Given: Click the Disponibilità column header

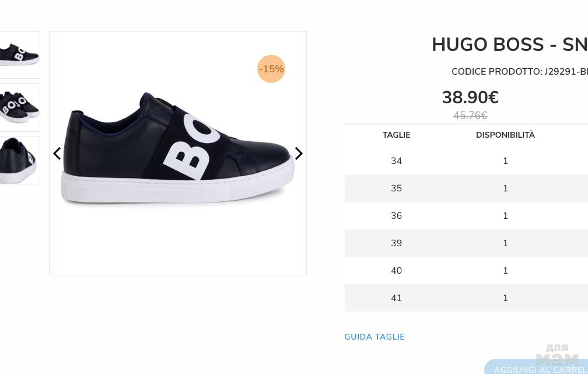Looking at the screenshot, I should pos(505,135).
